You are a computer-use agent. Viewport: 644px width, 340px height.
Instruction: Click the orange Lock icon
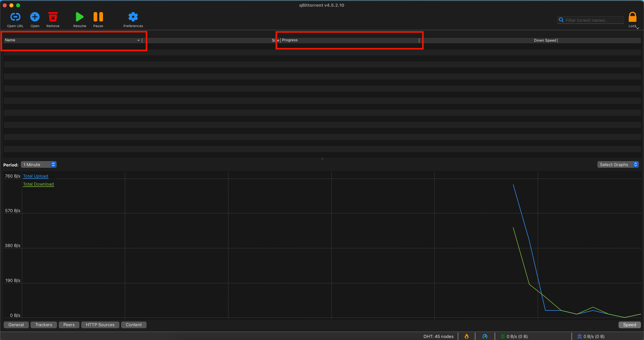pos(633,17)
